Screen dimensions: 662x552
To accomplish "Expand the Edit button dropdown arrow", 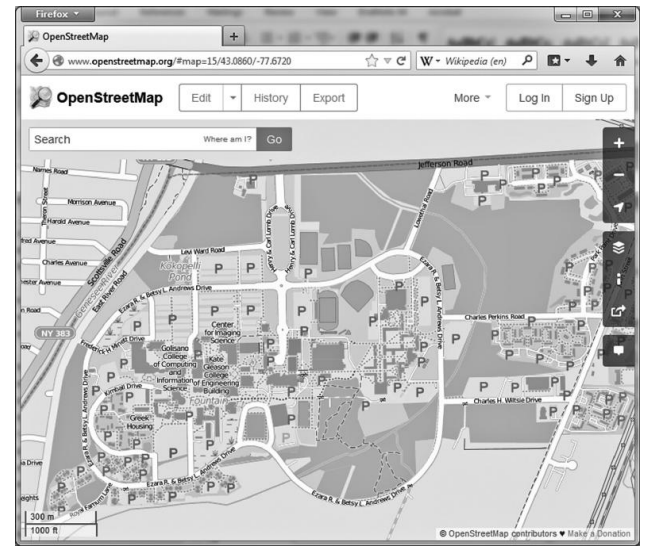I will click(231, 98).
